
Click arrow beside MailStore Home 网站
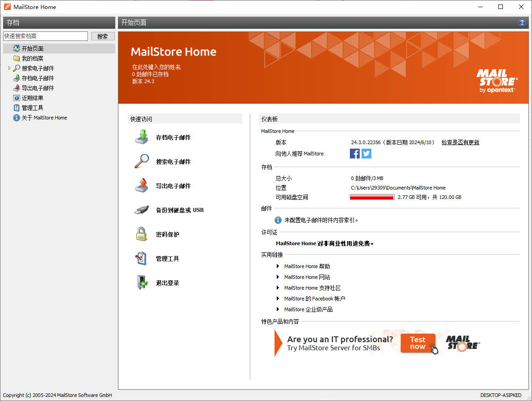click(x=278, y=277)
